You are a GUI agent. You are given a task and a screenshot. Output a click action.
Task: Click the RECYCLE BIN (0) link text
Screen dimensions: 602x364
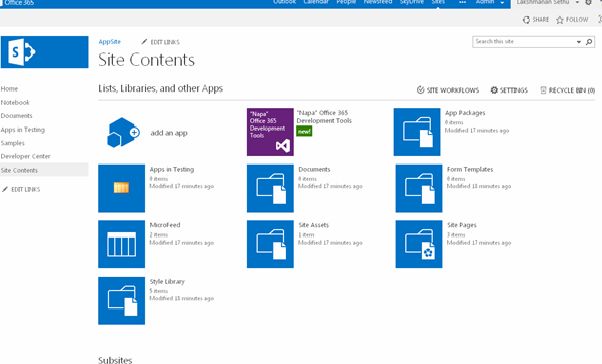[572, 90]
